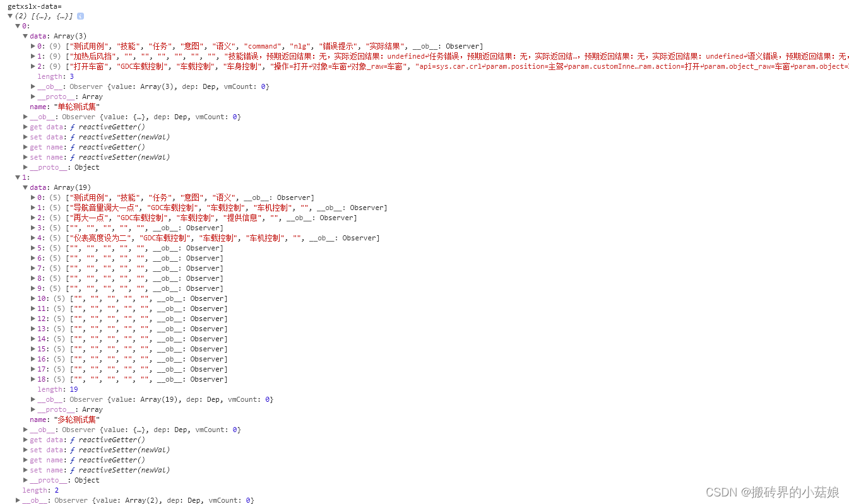Select the "length: 19" property

57,389
